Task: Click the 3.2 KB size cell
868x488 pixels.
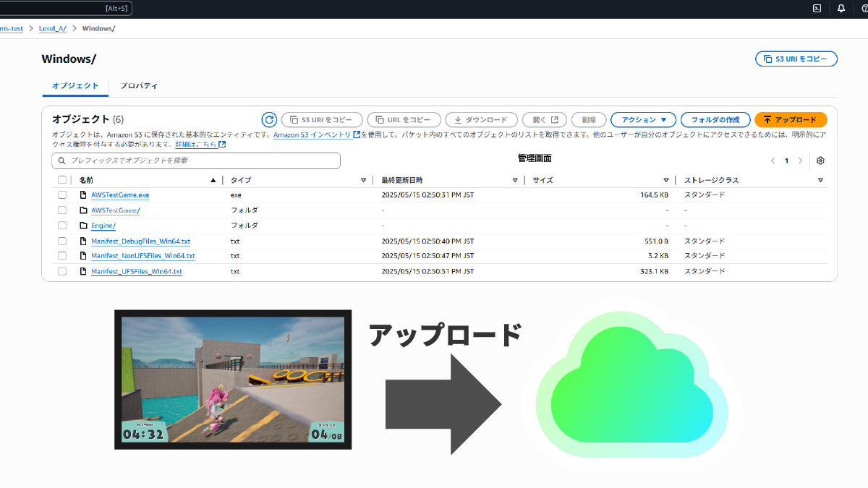Action: [658, 256]
